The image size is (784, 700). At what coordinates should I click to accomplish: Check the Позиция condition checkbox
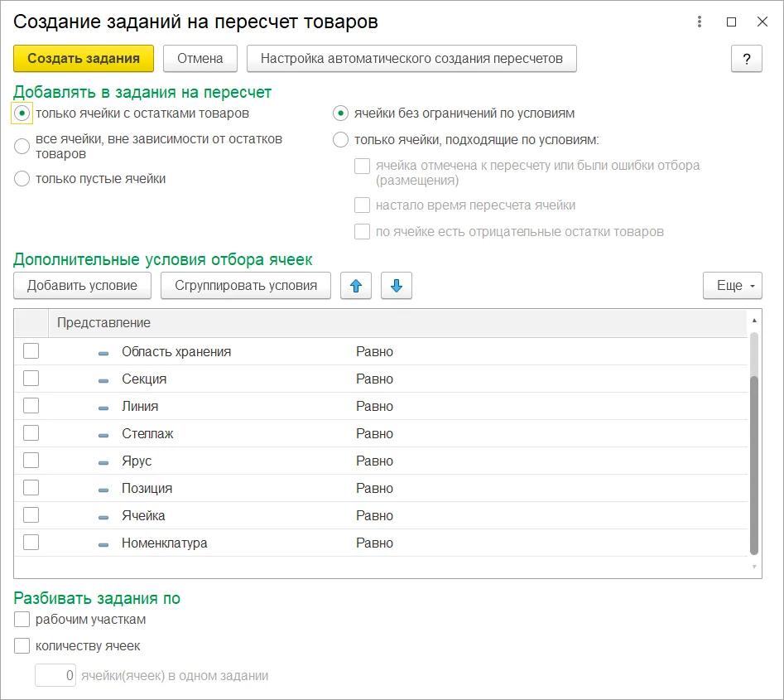[x=31, y=488]
